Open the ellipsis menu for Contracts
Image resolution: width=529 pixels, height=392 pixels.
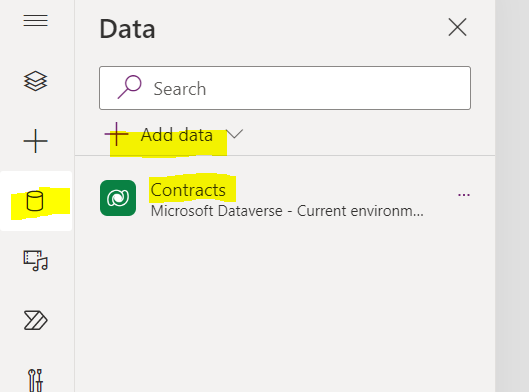[464, 195]
